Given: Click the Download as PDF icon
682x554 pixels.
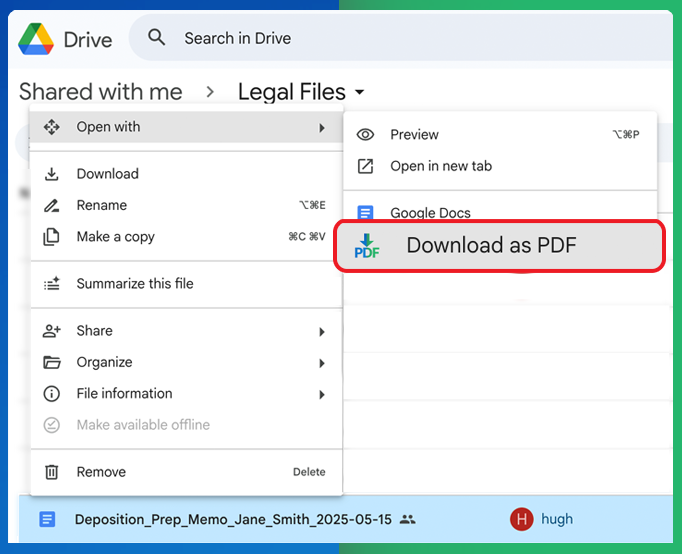Looking at the screenshot, I should tap(367, 246).
